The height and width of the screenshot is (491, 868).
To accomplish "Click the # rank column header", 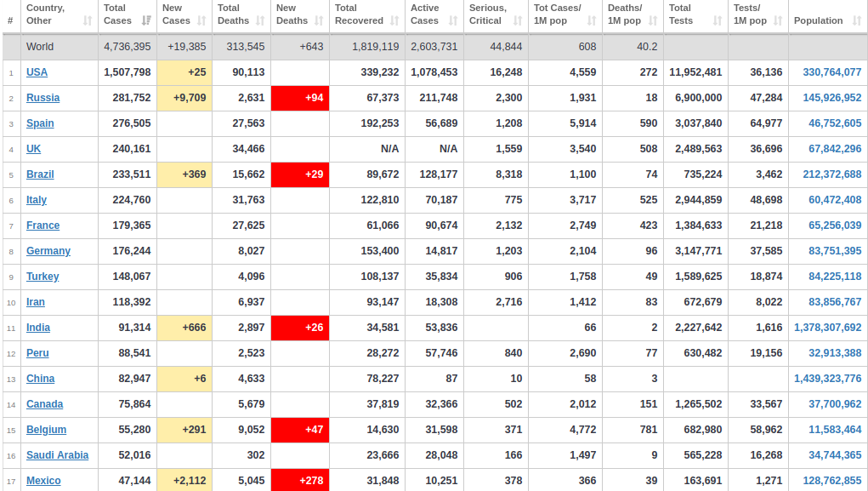I will click(x=10, y=20).
